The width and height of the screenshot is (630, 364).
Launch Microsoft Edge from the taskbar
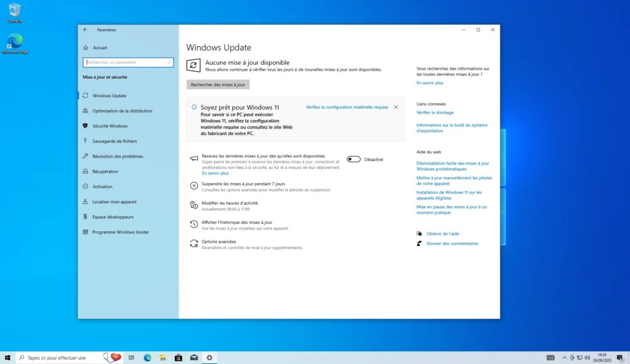(148, 358)
